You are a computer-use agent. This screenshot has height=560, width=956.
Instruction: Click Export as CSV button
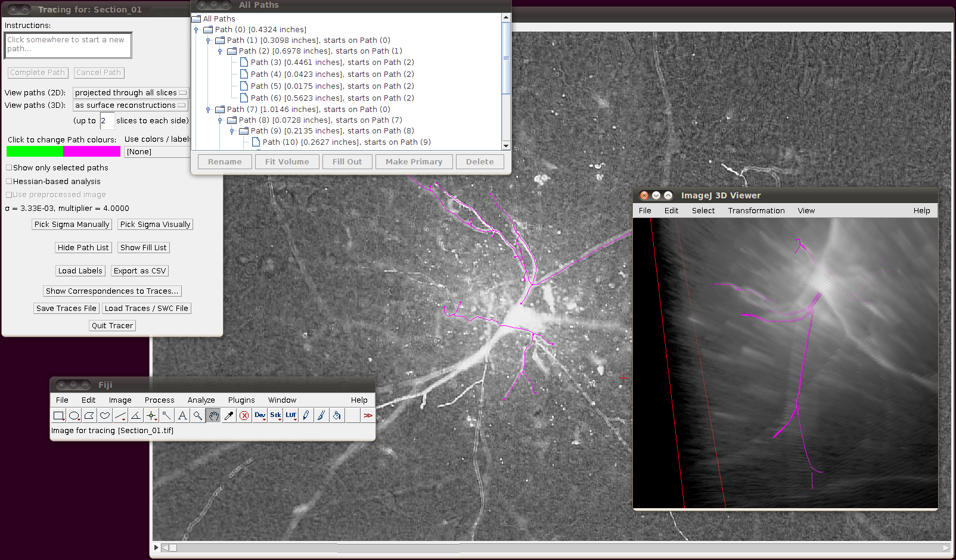[140, 271]
